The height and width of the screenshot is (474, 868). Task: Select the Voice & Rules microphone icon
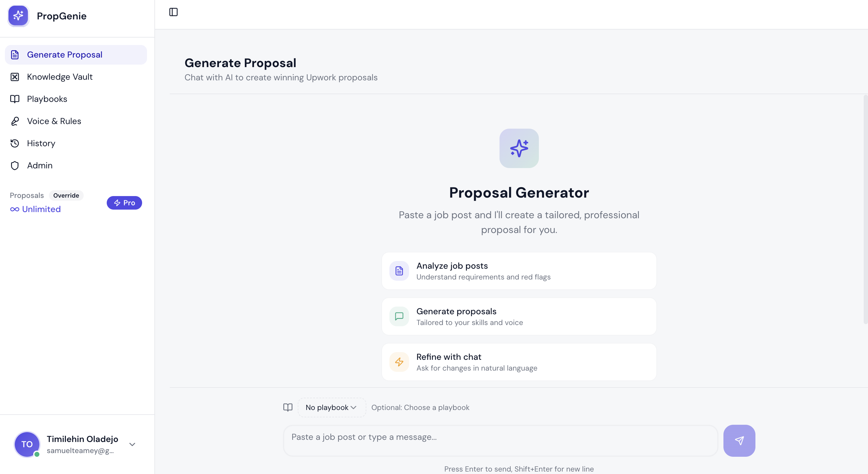(14, 121)
